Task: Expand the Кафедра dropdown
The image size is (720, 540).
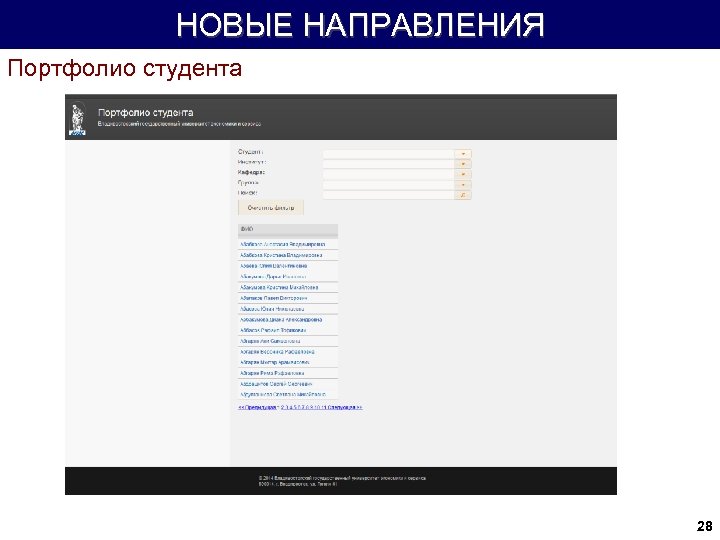Action: [463, 174]
